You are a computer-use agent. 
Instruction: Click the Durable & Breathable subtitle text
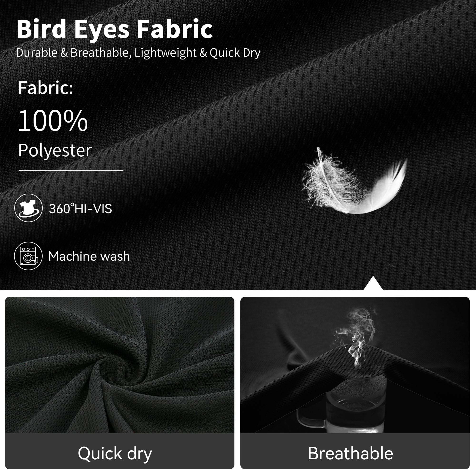pyautogui.click(x=138, y=53)
